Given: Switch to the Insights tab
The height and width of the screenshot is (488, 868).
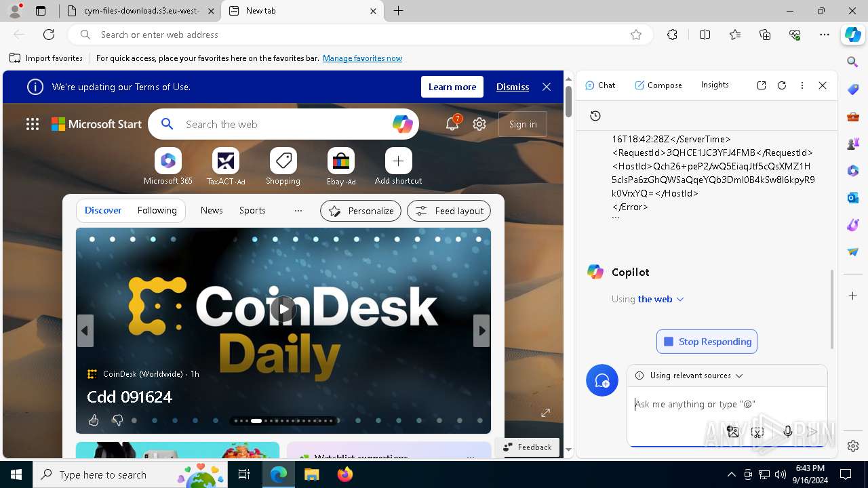Looking at the screenshot, I should coord(715,85).
